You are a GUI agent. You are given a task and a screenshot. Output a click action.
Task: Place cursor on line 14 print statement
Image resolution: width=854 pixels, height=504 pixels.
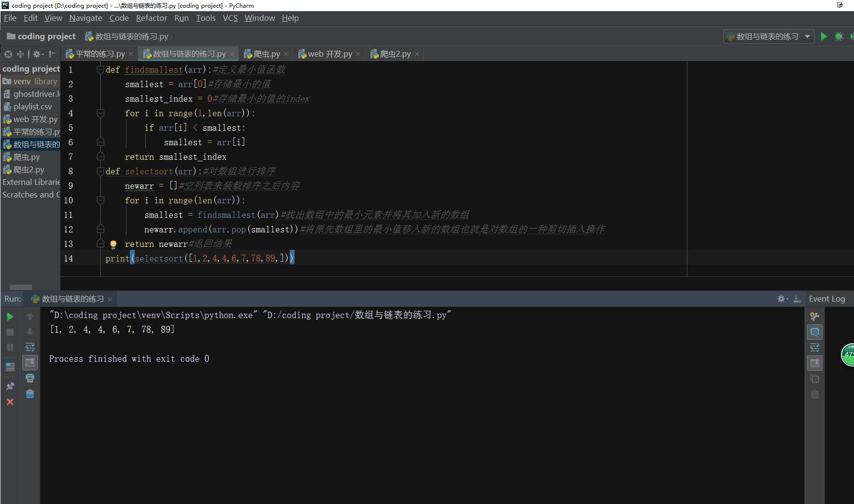pyautogui.click(x=200, y=259)
